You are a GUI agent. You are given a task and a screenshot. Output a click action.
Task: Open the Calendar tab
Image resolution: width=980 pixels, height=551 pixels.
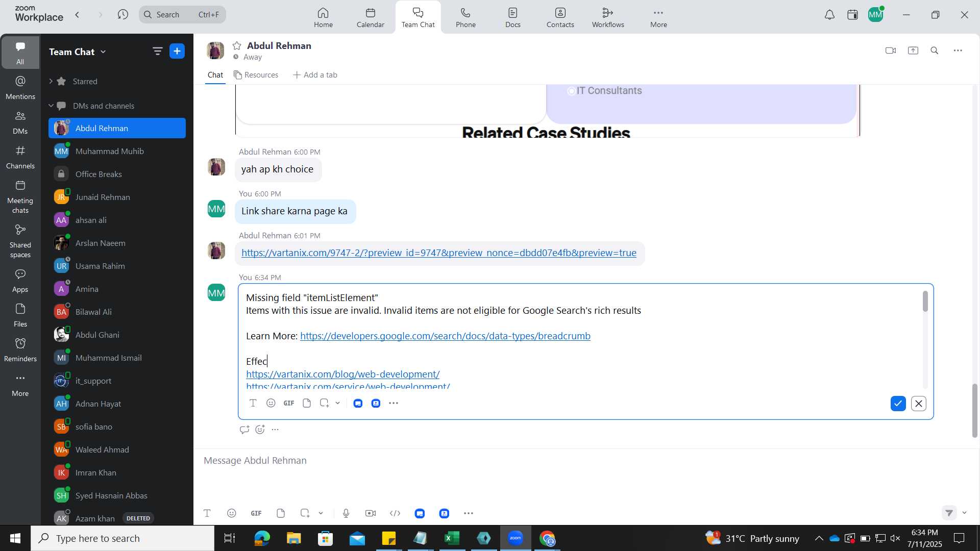click(371, 17)
